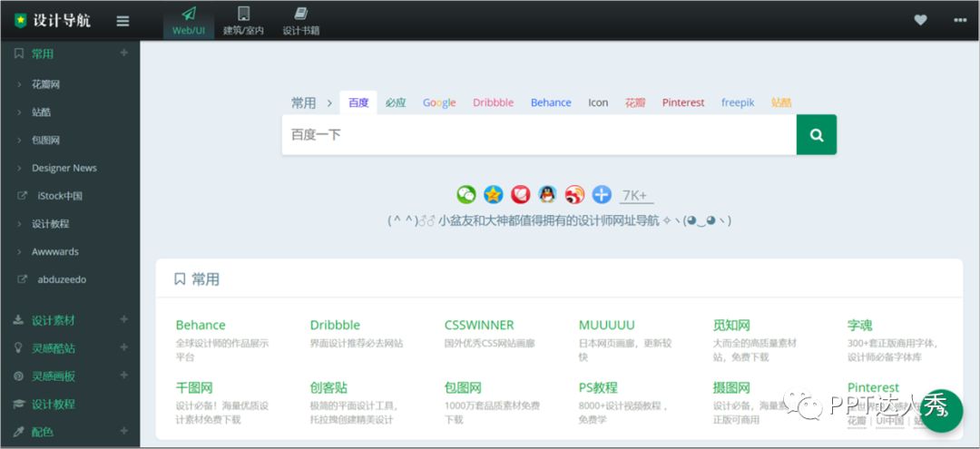Click the green magnifier search button

pyautogui.click(x=817, y=134)
